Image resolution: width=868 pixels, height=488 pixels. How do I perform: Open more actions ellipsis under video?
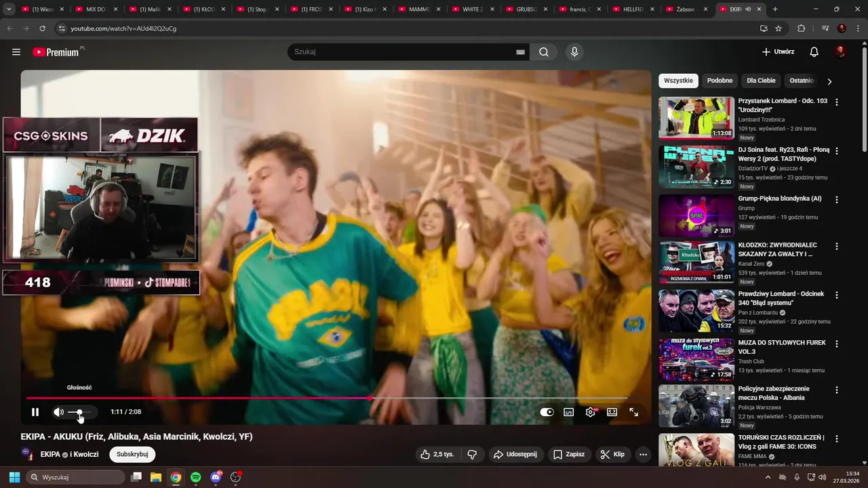tap(644, 454)
